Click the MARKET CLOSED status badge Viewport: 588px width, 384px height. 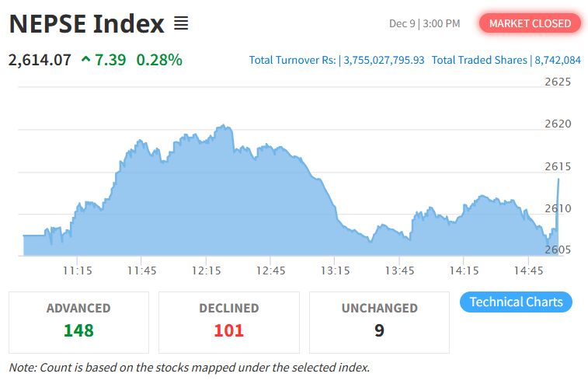point(530,23)
